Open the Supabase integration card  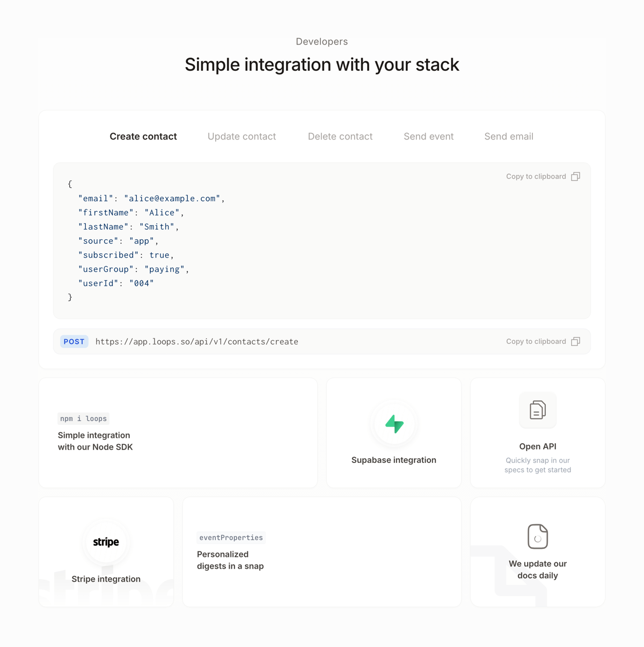click(393, 432)
